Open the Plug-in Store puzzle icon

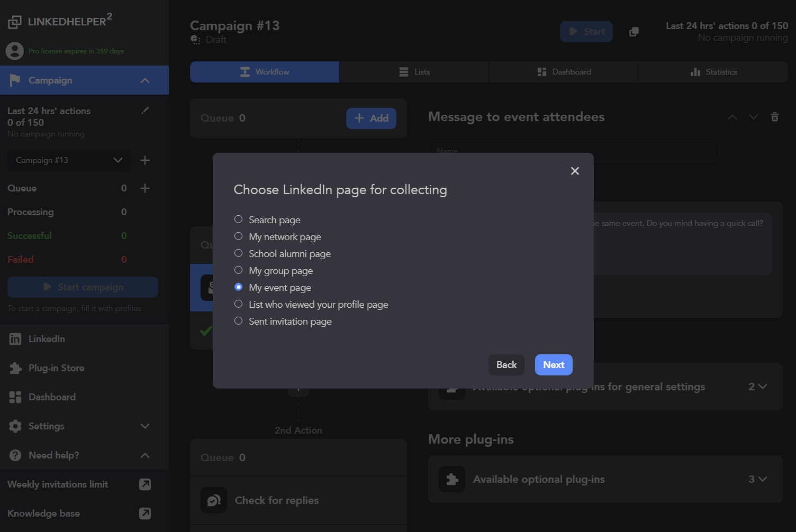15,368
